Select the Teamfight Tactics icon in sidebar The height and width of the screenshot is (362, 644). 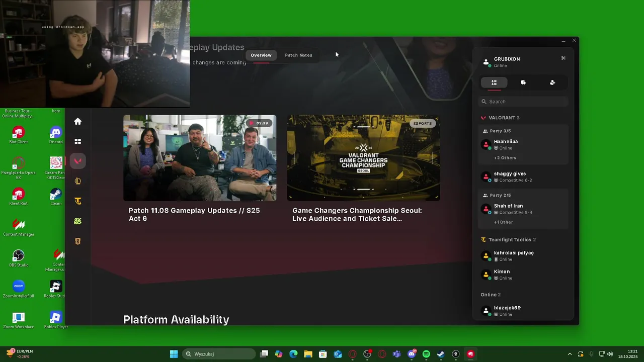pos(77,201)
